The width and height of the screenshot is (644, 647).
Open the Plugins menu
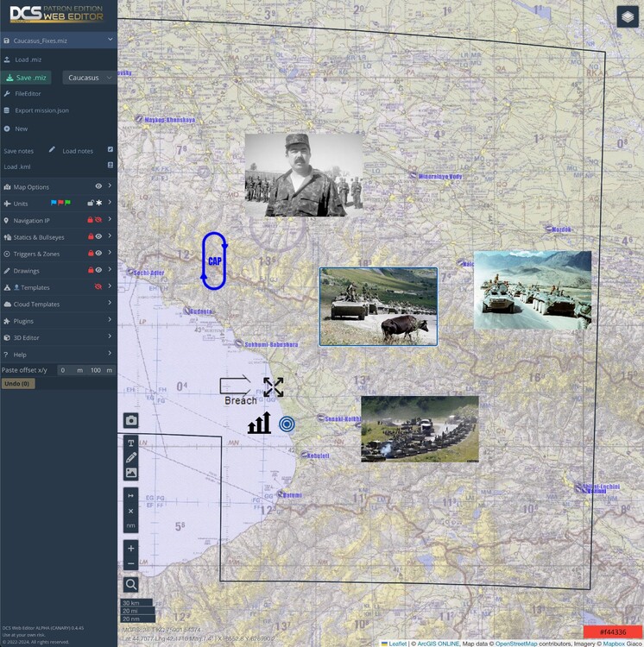(x=58, y=321)
